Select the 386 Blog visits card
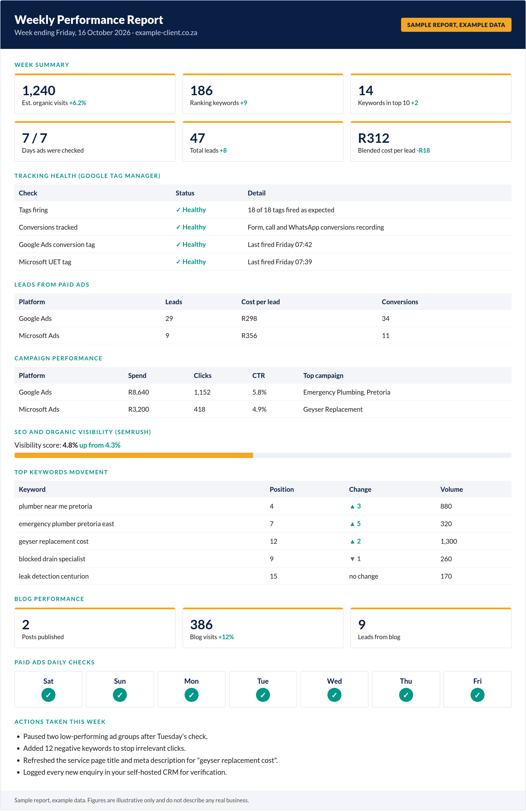The height and width of the screenshot is (812, 526). (263, 628)
